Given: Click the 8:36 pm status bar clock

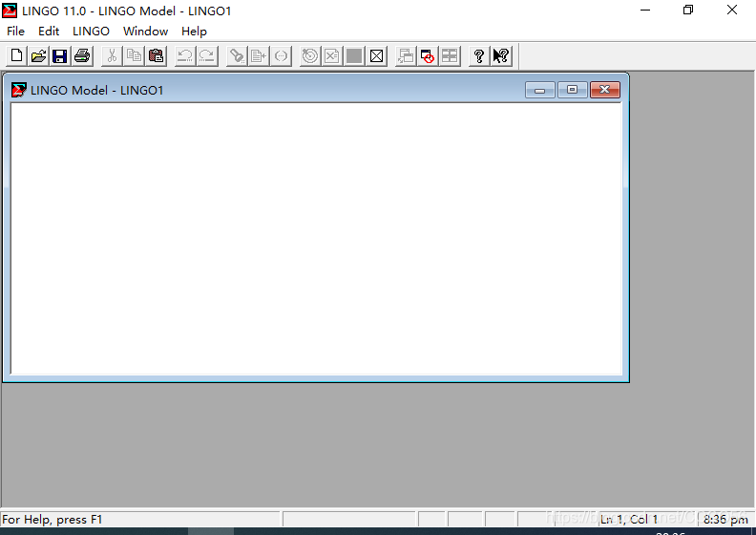Looking at the screenshot, I should point(725,520).
